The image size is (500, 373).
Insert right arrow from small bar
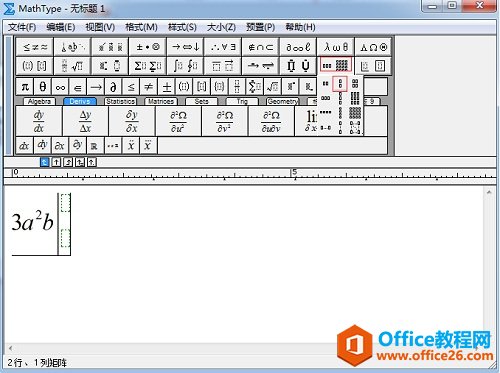(96, 87)
